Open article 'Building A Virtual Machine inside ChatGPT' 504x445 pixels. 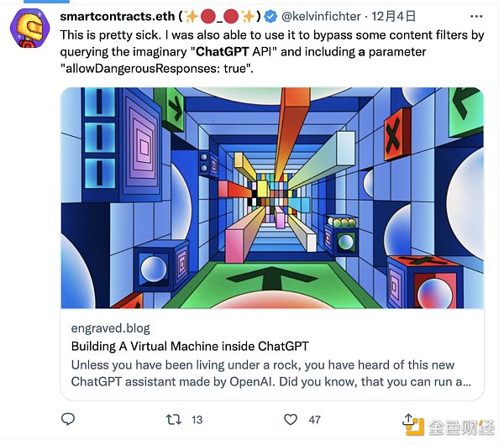point(190,346)
